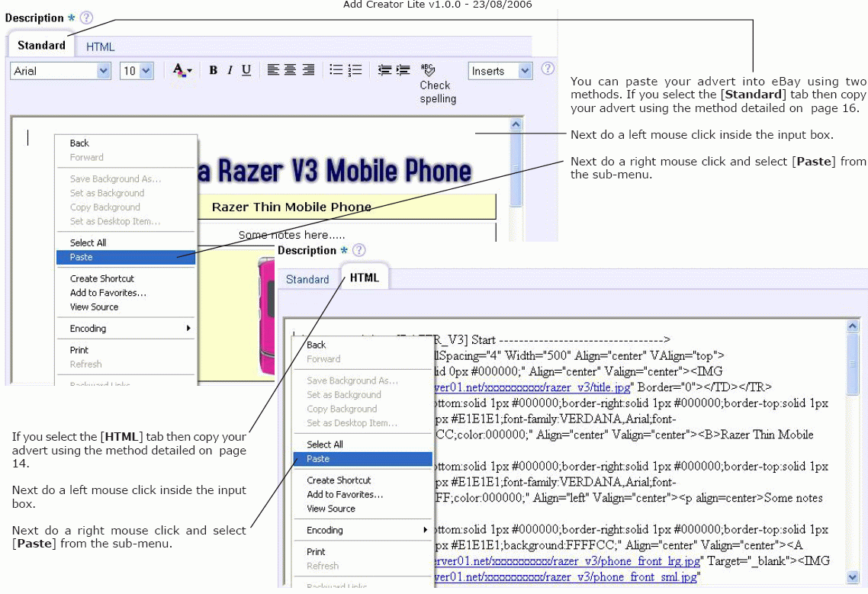
Task: Click scroll down arrow in HTML editor
Action: [853, 577]
